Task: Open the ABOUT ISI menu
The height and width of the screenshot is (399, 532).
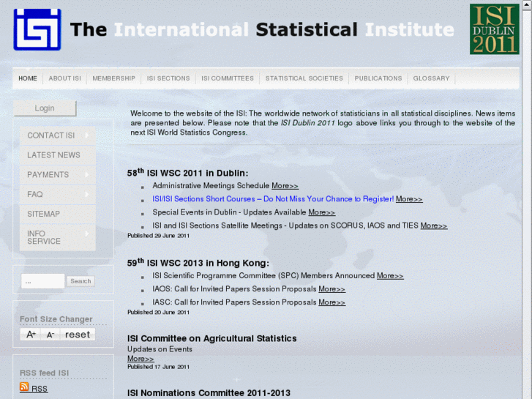Action: point(65,78)
